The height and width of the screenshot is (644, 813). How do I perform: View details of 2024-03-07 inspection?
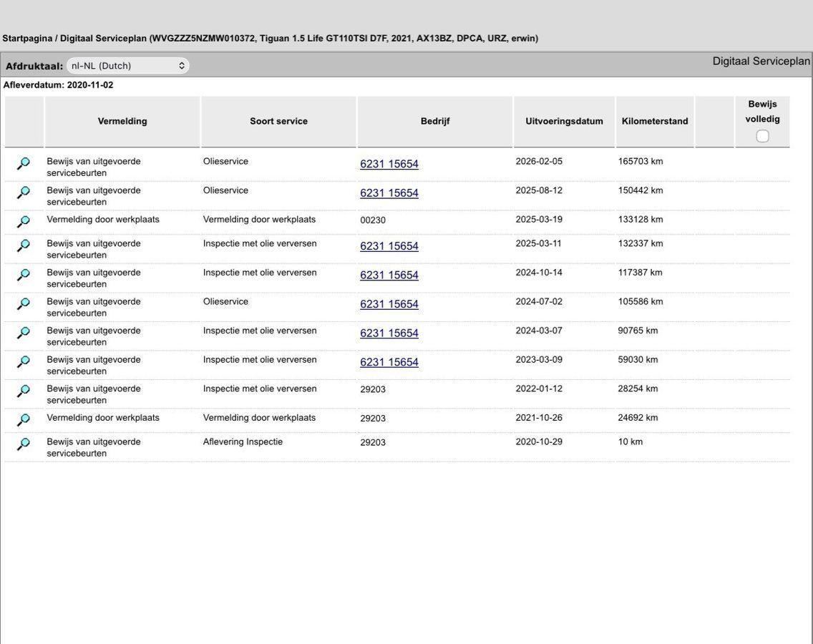click(x=24, y=332)
